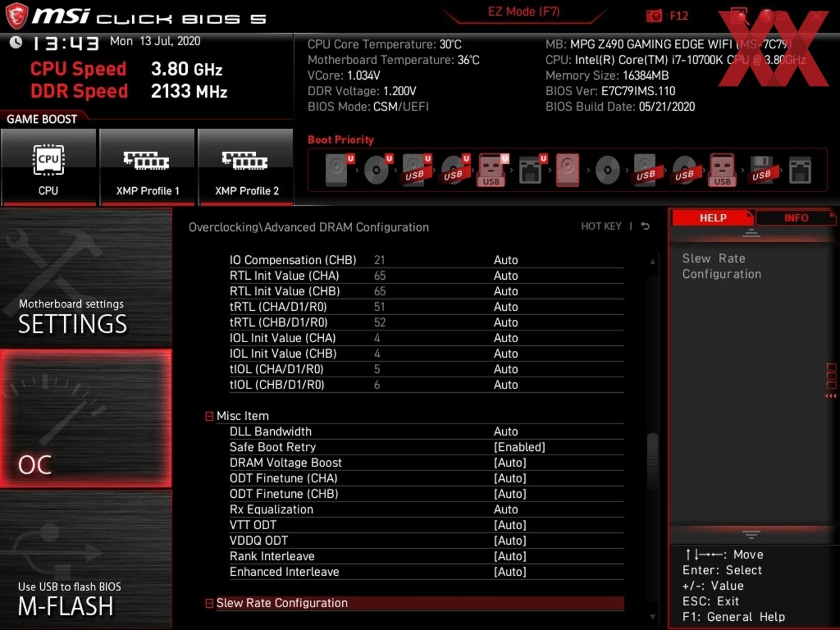
Task: Select the highlighted UEFI USB key boot icon
Action: [x=492, y=170]
